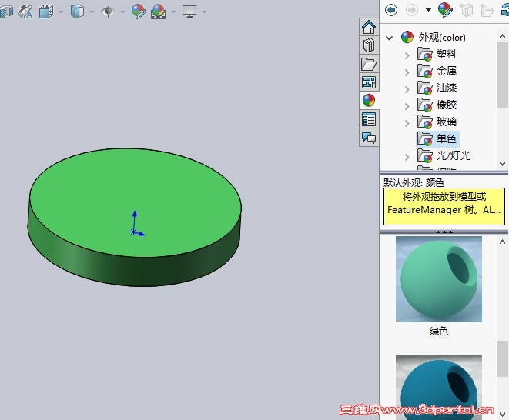Click the 绿色 label under the thumbnail
509x420 pixels.
(439, 331)
